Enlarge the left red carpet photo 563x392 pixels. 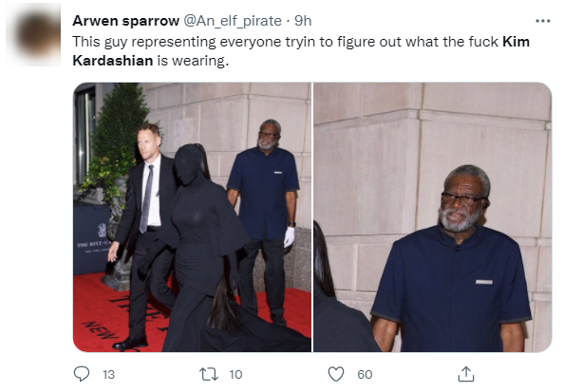[192, 217]
